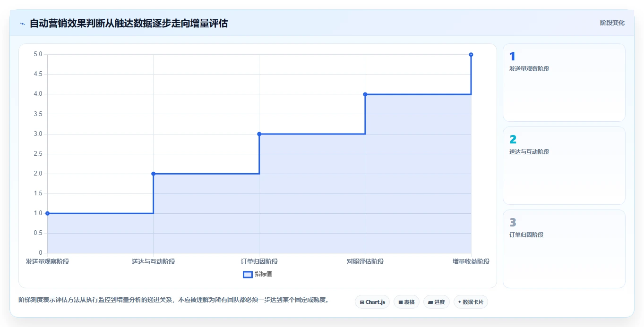The height and width of the screenshot is (327, 644).
Task: Click the 进度 pill
Action: [437, 302]
